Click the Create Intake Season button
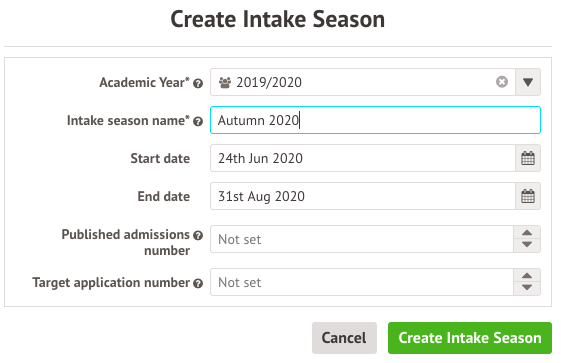561x363 pixels. pos(470,338)
